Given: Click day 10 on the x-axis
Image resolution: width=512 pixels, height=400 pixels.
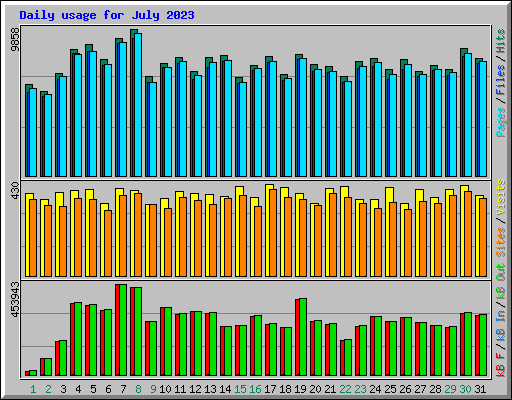Looking at the screenshot, I should (x=165, y=389).
